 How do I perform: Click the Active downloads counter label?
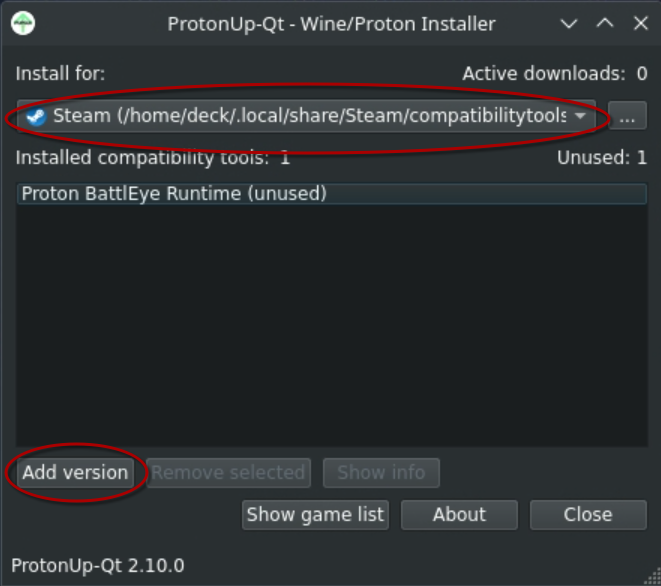[554, 73]
